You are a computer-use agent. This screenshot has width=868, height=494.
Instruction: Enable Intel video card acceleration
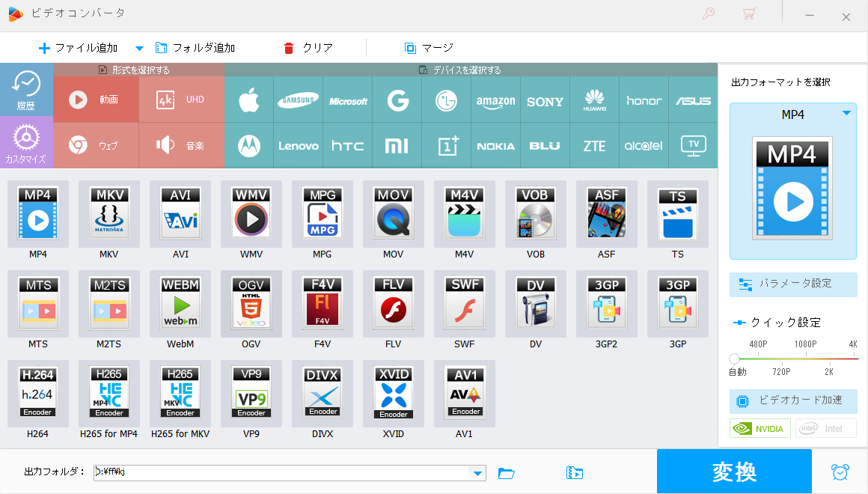pos(826,427)
